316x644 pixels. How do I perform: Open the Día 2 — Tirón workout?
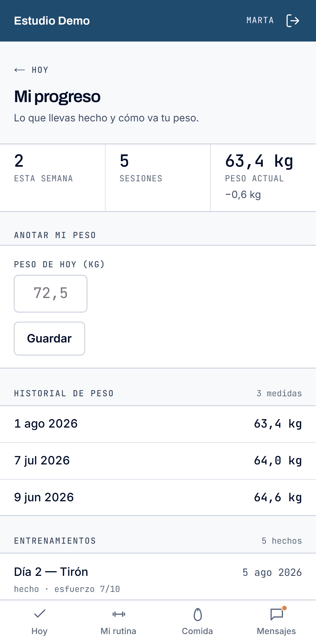158,577
